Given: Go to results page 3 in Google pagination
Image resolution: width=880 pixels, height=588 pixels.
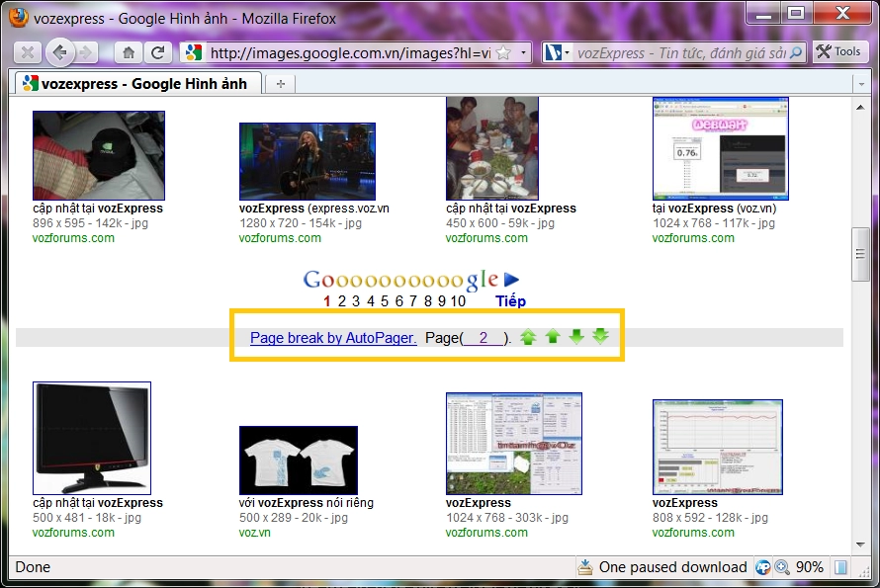Looking at the screenshot, I should pos(356,301).
